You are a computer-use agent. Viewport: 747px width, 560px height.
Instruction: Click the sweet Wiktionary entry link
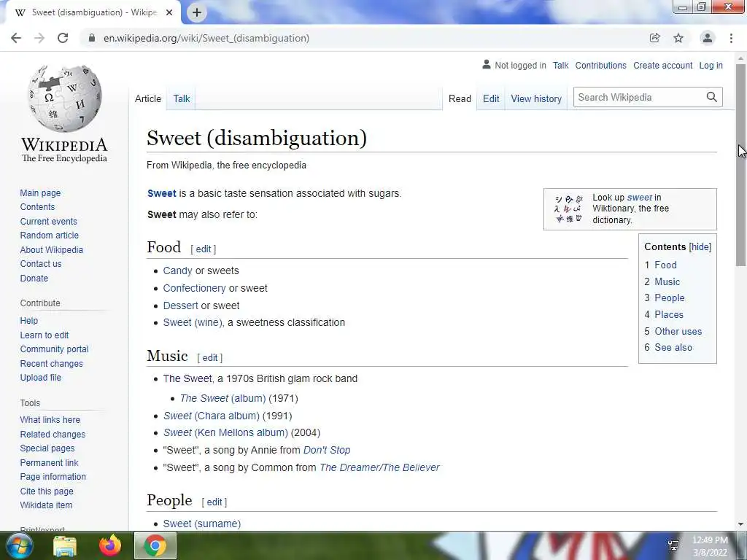(x=639, y=197)
